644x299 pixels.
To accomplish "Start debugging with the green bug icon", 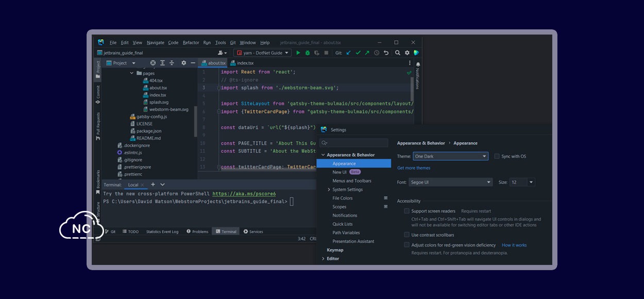I will (x=308, y=53).
